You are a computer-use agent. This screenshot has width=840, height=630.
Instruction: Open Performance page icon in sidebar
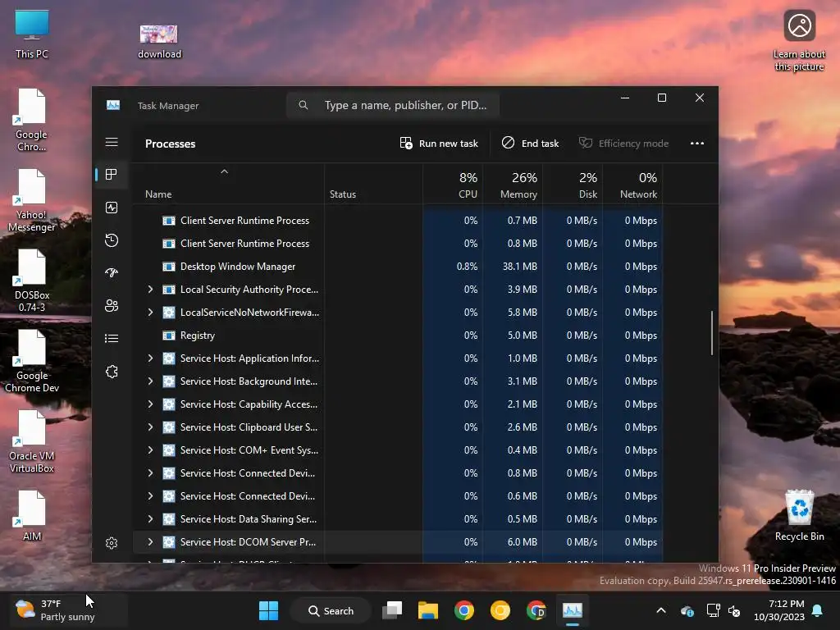click(112, 208)
